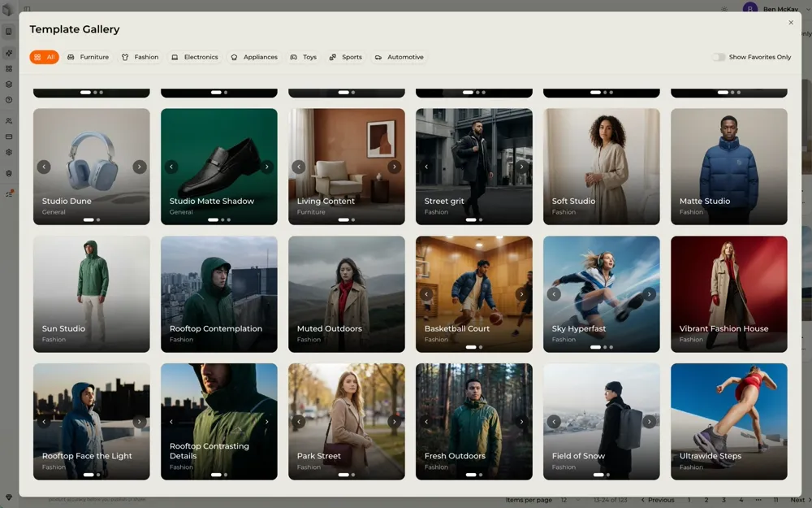
Task: Show next image on Living Content card
Action: coord(394,167)
